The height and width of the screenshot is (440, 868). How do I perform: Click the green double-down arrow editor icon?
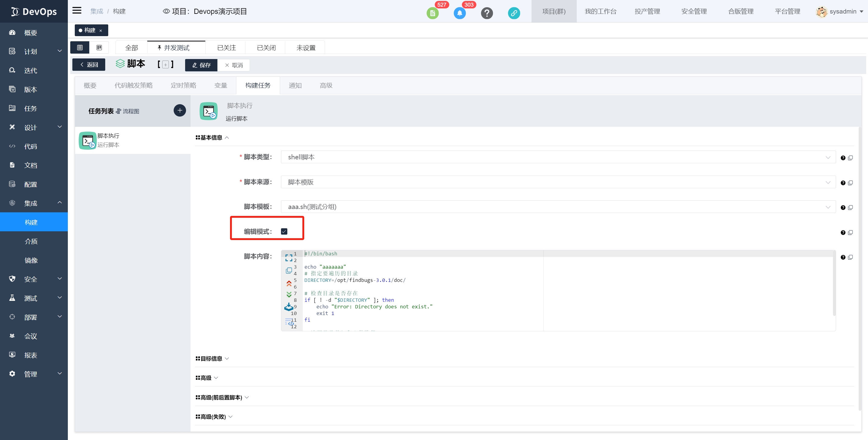[289, 294]
